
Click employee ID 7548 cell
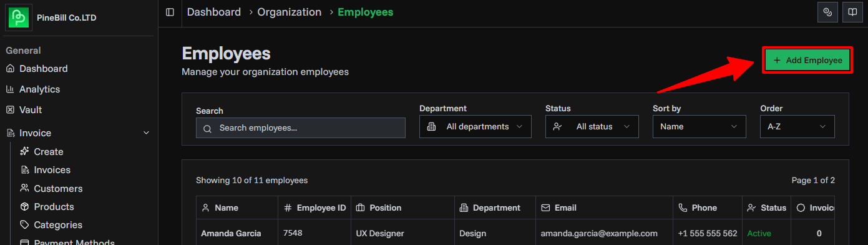(x=293, y=233)
